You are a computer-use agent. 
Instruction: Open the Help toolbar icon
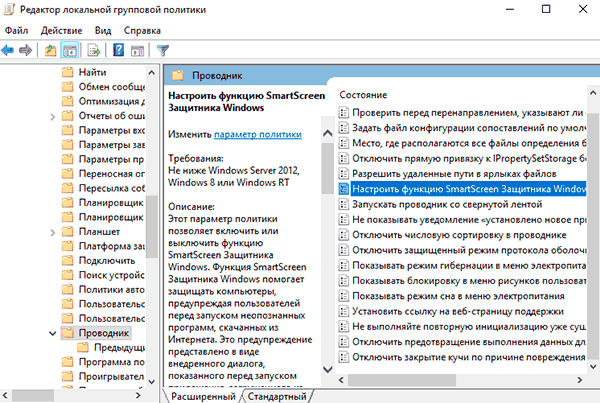(x=119, y=50)
